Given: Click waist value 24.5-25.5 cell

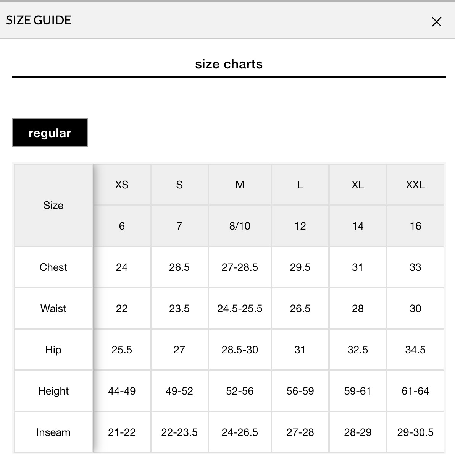Looking at the screenshot, I should [x=240, y=308].
